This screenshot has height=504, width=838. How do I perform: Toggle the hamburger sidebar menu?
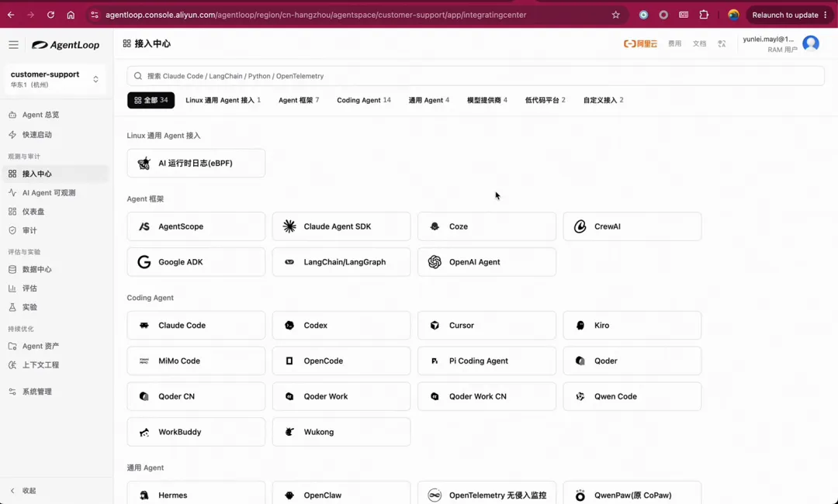pyautogui.click(x=13, y=45)
